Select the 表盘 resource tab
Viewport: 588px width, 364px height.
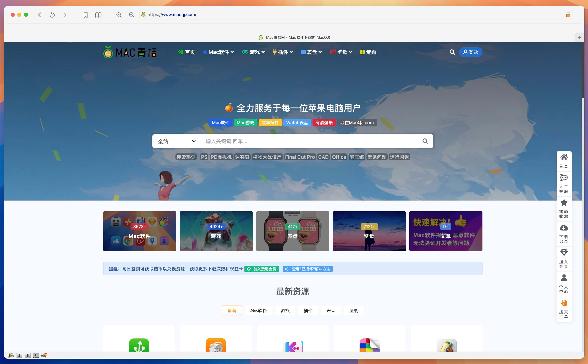click(331, 311)
